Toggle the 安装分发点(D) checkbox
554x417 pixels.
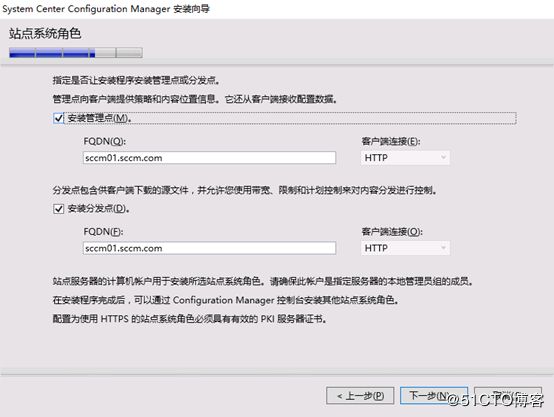coord(59,209)
